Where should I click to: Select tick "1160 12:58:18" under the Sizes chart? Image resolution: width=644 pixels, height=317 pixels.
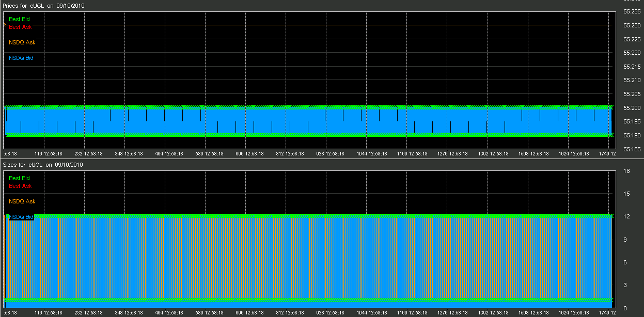pyautogui.click(x=411, y=313)
